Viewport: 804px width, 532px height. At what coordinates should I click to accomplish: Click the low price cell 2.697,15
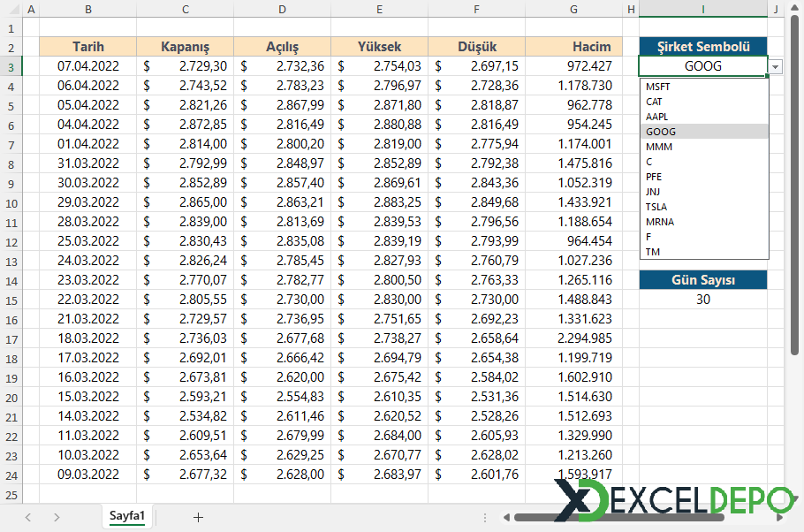tap(477, 66)
